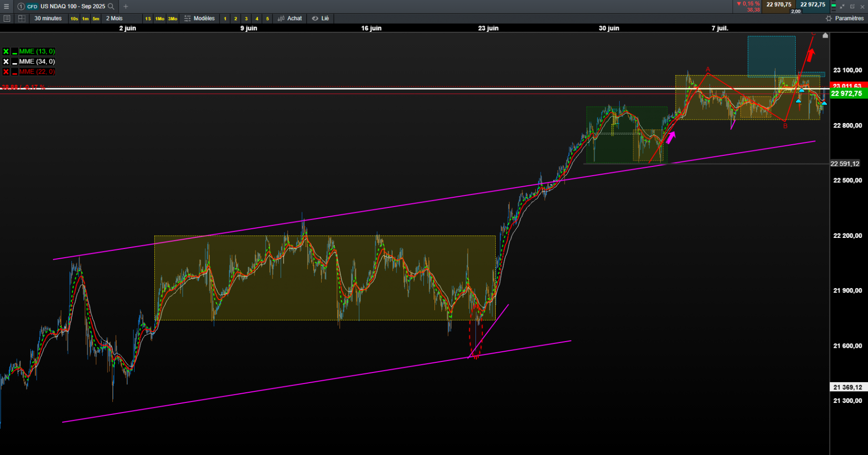Screen dimensions: 868x455
Task: Click the bell alert icon above price axis
Action: tap(825, 35)
